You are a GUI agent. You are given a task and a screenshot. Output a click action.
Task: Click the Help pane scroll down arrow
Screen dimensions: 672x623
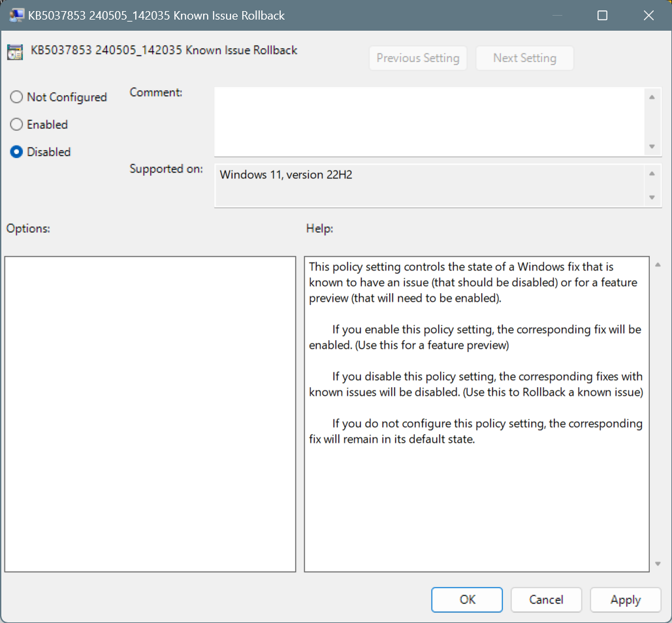click(658, 564)
